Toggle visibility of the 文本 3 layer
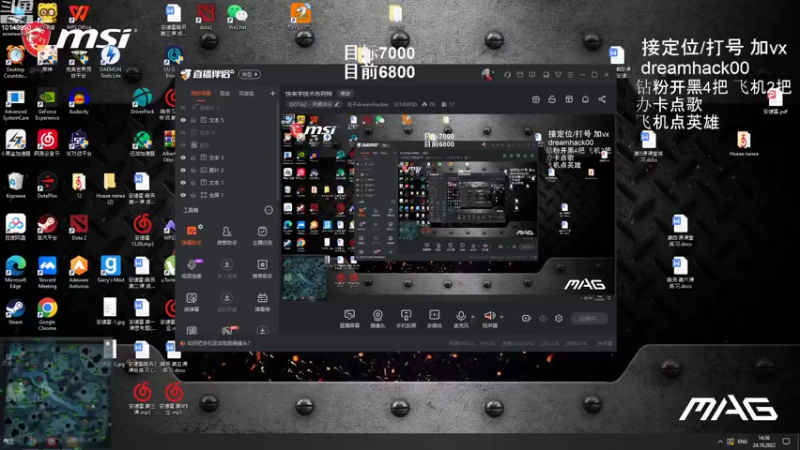 pos(183,158)
